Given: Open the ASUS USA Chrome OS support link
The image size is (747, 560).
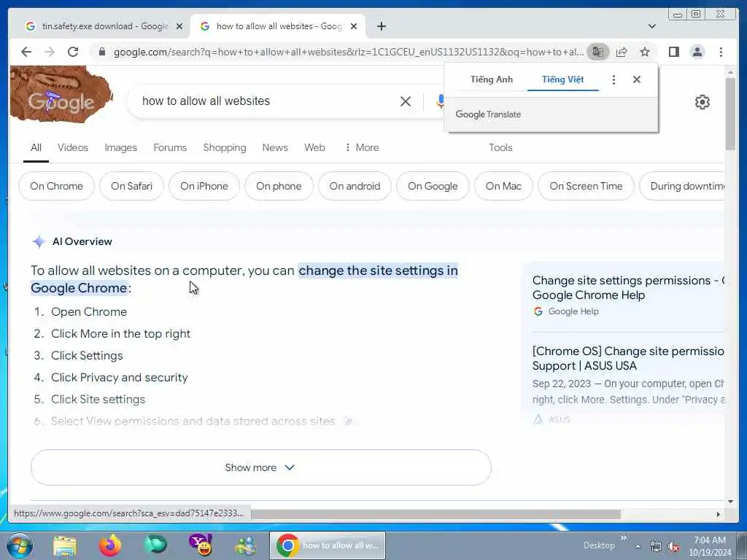Looking at the screenshot, I should (628, 358).
